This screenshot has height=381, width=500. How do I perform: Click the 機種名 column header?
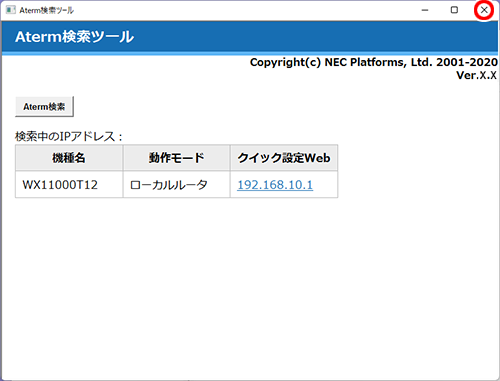pyautogui.click(x=69, y=158)
